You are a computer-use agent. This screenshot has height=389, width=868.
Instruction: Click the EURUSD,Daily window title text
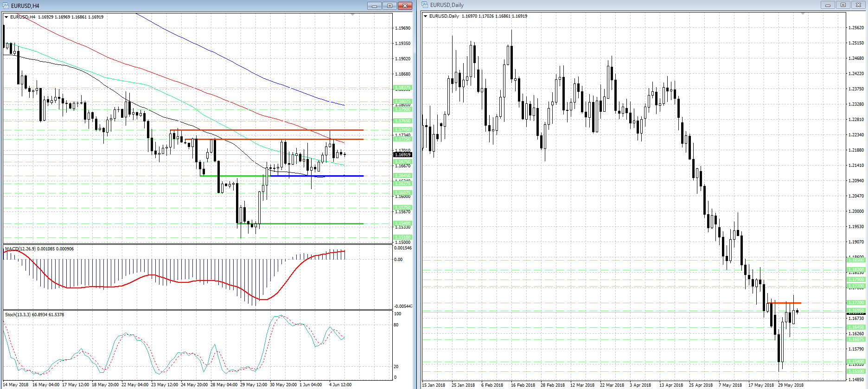[447, 5]
